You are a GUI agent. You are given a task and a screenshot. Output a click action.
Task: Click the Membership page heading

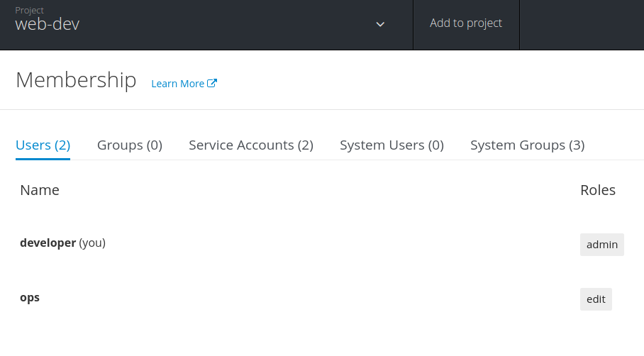(x=76, y=80)
